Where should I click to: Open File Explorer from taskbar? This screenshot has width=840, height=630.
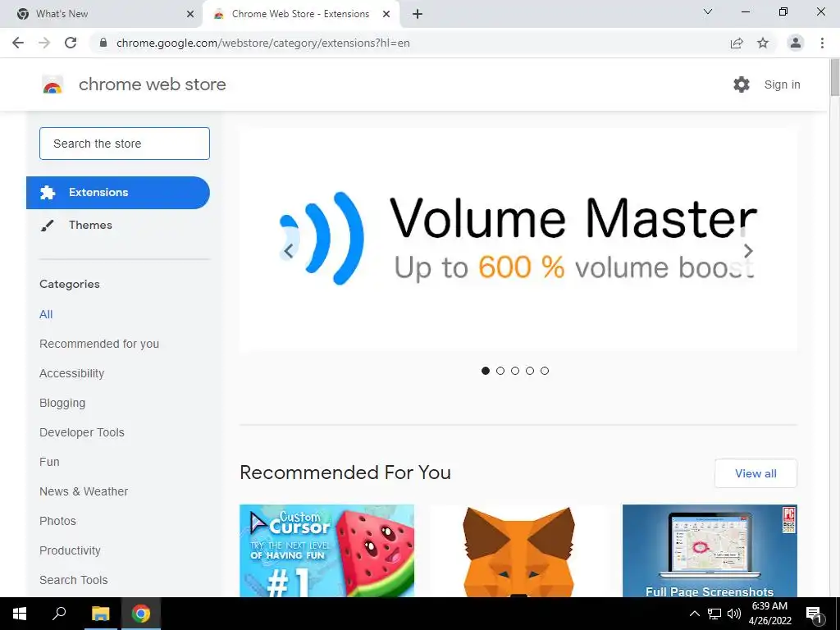(100, 614)
